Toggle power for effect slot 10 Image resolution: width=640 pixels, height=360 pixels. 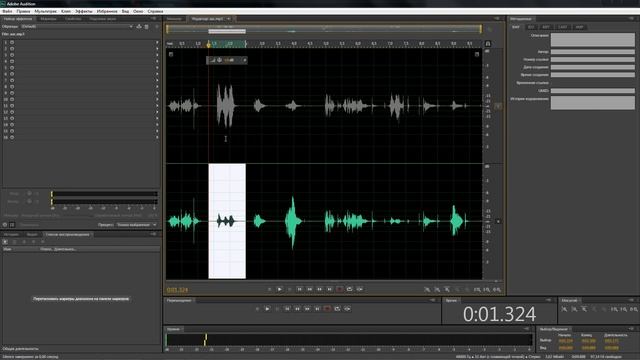coord(12,99)
